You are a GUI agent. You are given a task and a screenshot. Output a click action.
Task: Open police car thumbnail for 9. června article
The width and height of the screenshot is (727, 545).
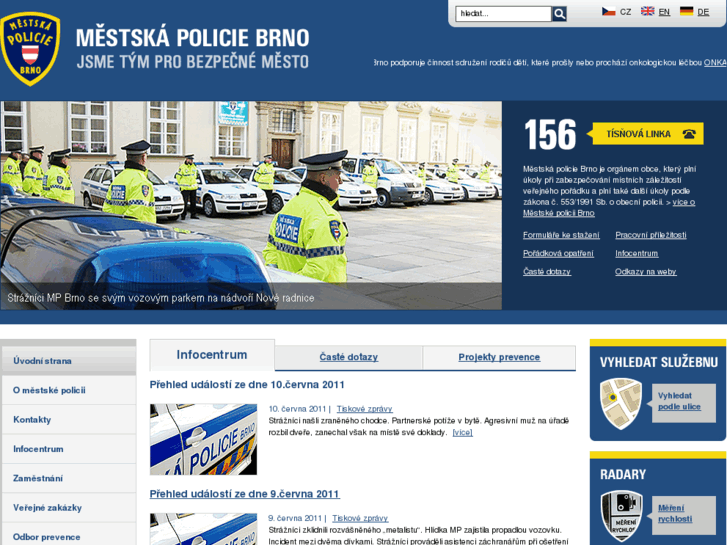(x=203, y=529)
